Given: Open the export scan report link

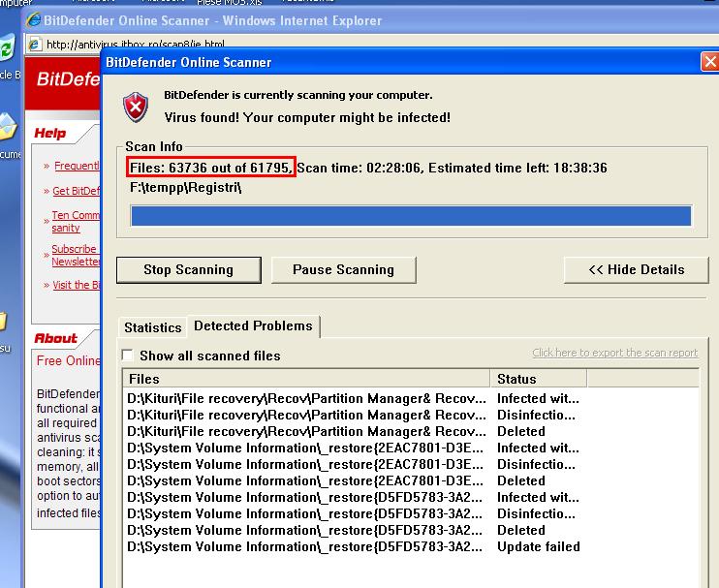Looking at the screenshot, I should (615, 353).
